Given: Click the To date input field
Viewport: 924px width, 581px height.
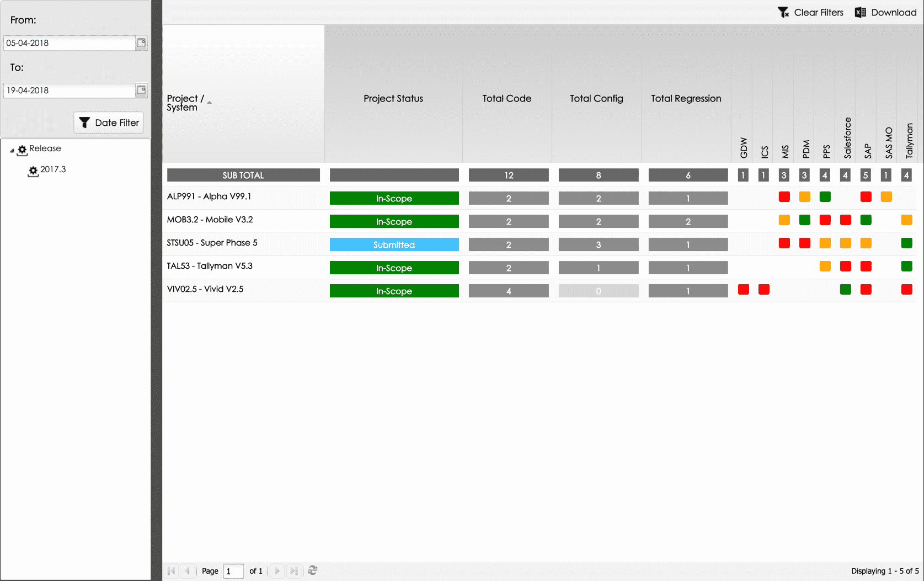Looking at the screenshot, I should pyautogui.click(x=70, y=90).
